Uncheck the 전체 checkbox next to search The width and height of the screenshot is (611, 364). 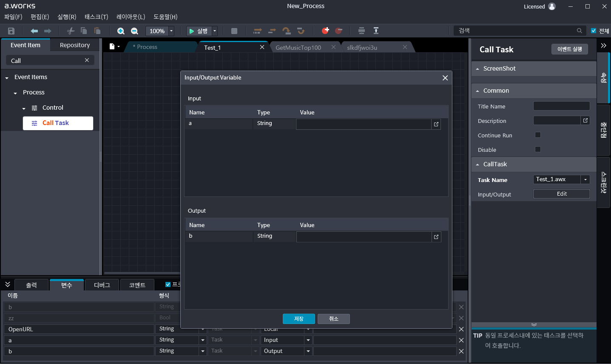(x=594, y=31)
